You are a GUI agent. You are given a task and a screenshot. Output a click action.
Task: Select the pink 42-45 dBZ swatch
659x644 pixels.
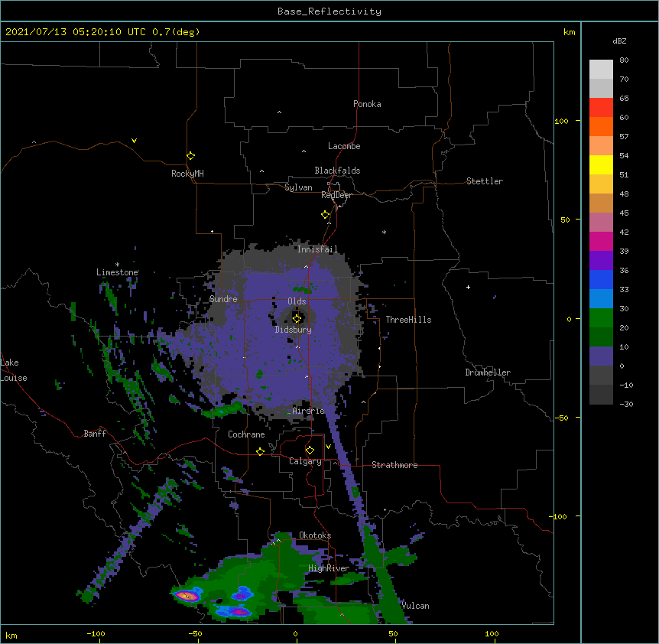click(601, 223)
